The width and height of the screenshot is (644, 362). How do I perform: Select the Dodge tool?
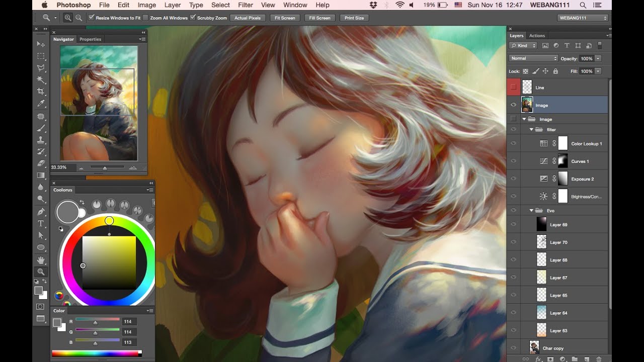click(x=41, y=199)
